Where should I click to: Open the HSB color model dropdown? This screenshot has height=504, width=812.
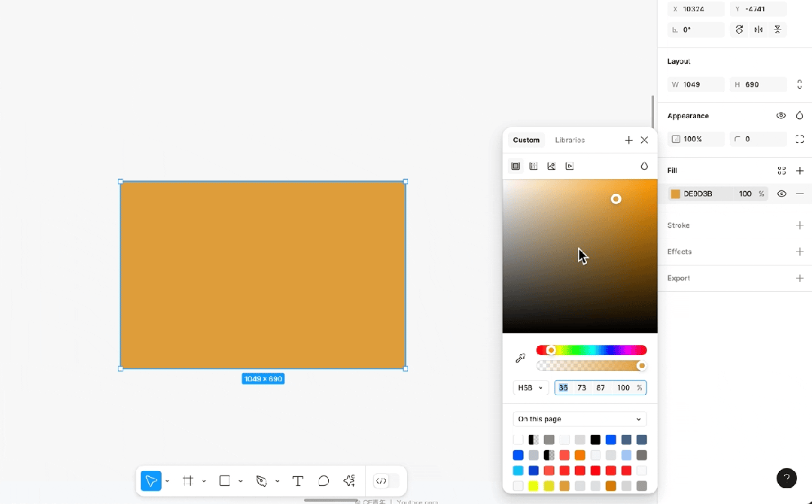coord(531,387)
